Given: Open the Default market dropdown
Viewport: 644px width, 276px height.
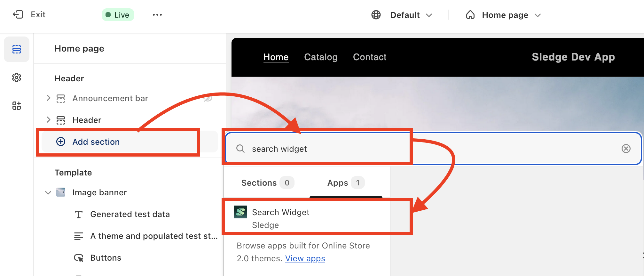Looking at the screenshot, I should 411,15.
